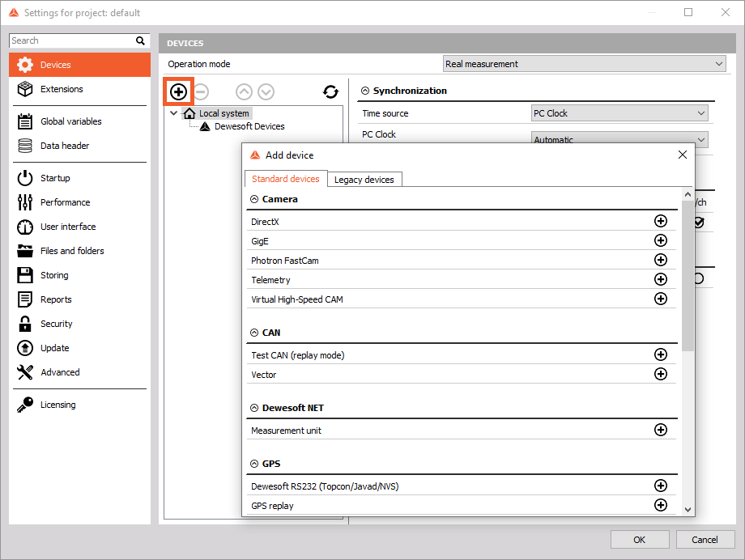The height and width of the screenshot is (560, 745).
Task: Open the Data header settings
Action: [80, 146]
